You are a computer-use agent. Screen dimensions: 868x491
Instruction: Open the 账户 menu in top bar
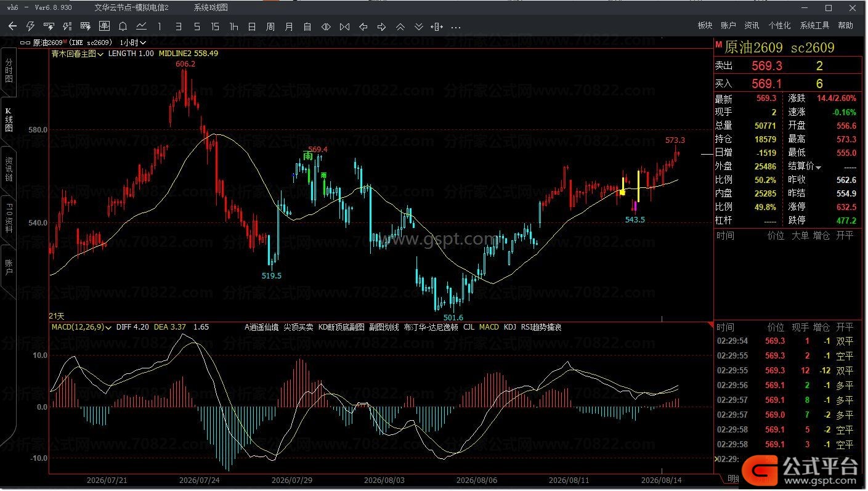(x=728, y=25)
